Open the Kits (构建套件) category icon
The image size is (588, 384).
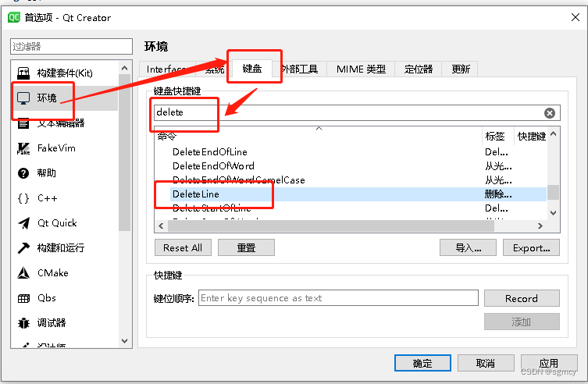23,73
